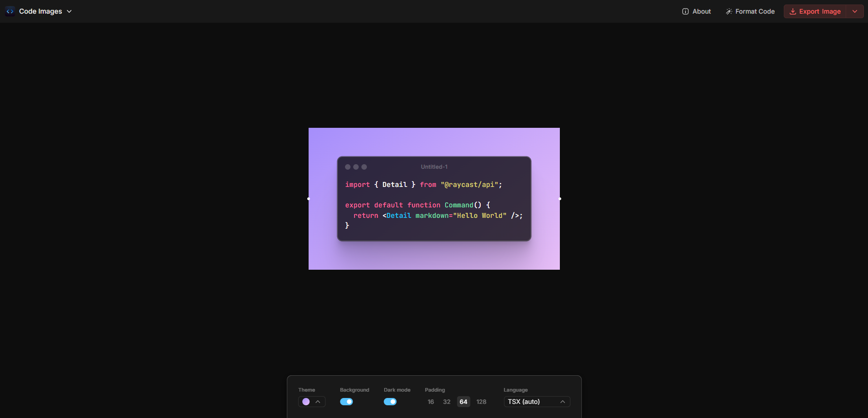
Task: Click the purple theme color swatch
Action: click(x=306, y=402)
